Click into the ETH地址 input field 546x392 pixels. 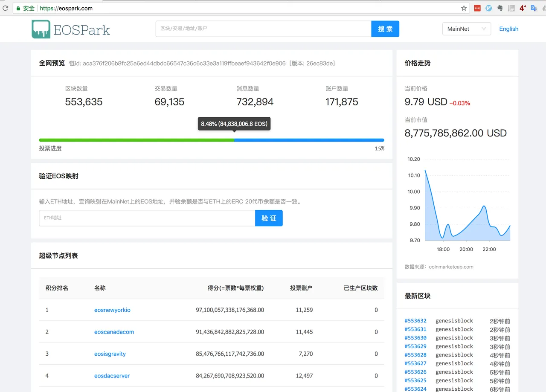pos(147,218)
